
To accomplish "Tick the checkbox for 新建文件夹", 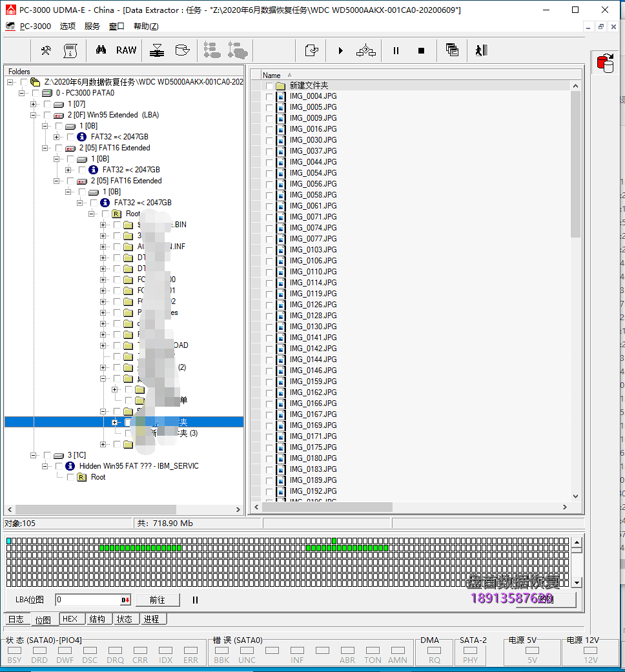I will tap(269, 86).
